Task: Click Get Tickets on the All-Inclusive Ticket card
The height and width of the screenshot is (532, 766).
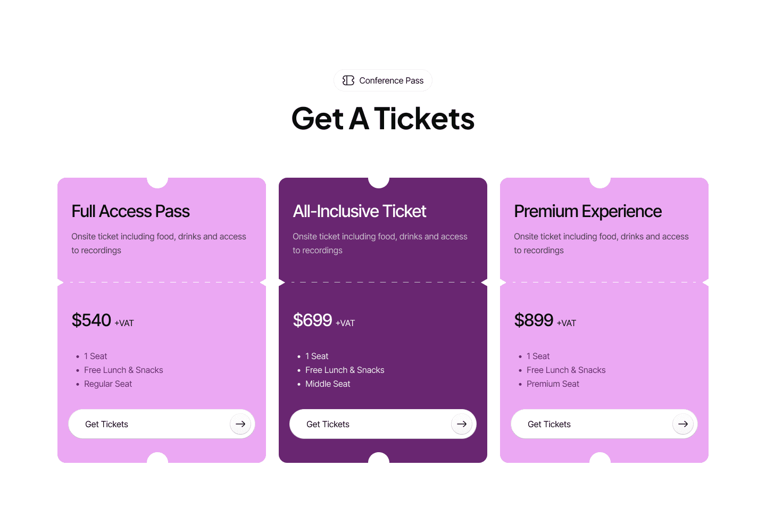Action: pos(328,424)
